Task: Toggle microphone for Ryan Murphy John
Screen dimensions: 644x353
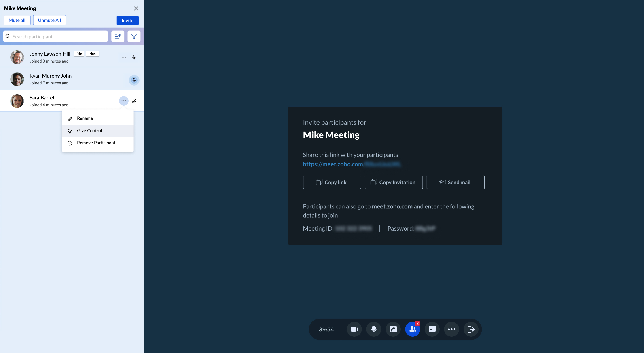Action: [x=134, y=80]
